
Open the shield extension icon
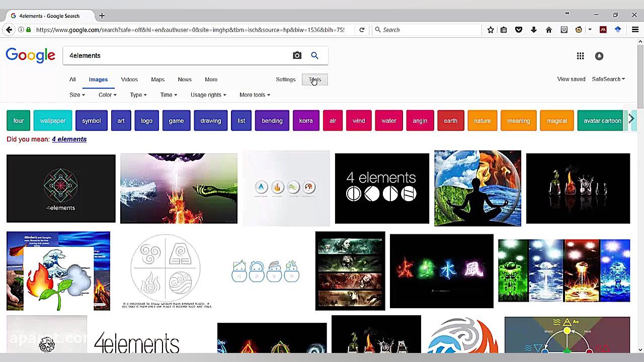(x=564, y=30)
